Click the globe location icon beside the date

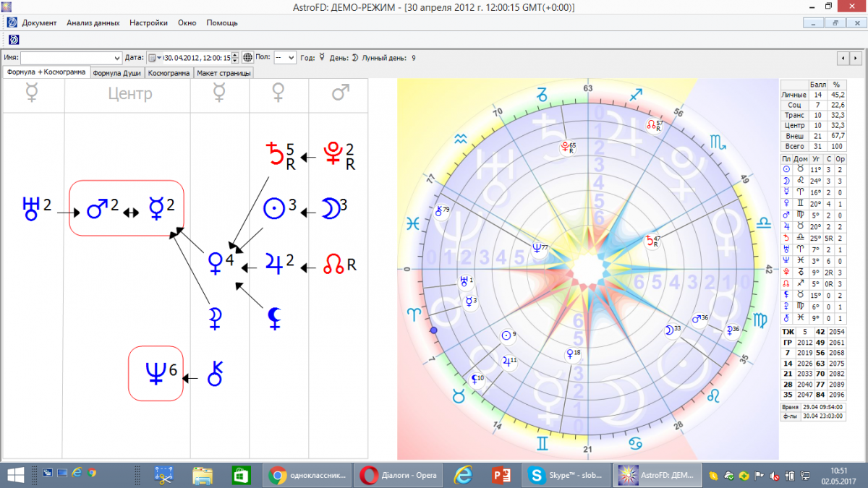pos(247,58)
